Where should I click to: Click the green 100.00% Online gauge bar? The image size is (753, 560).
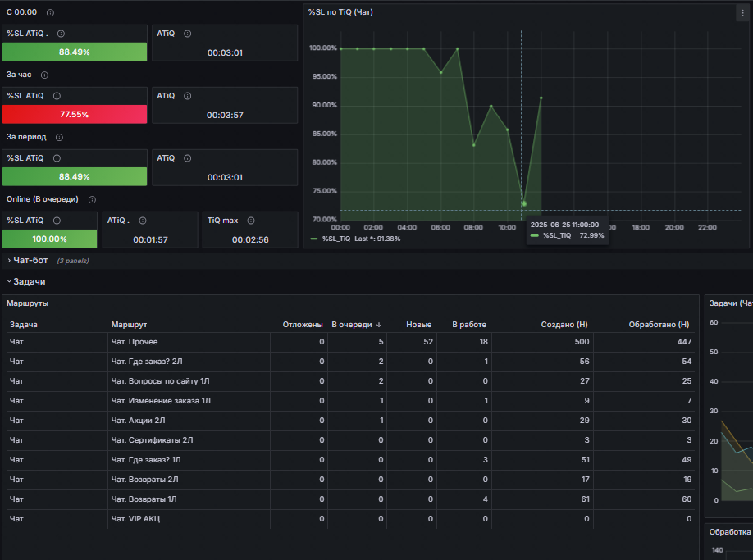coord(49,239)
